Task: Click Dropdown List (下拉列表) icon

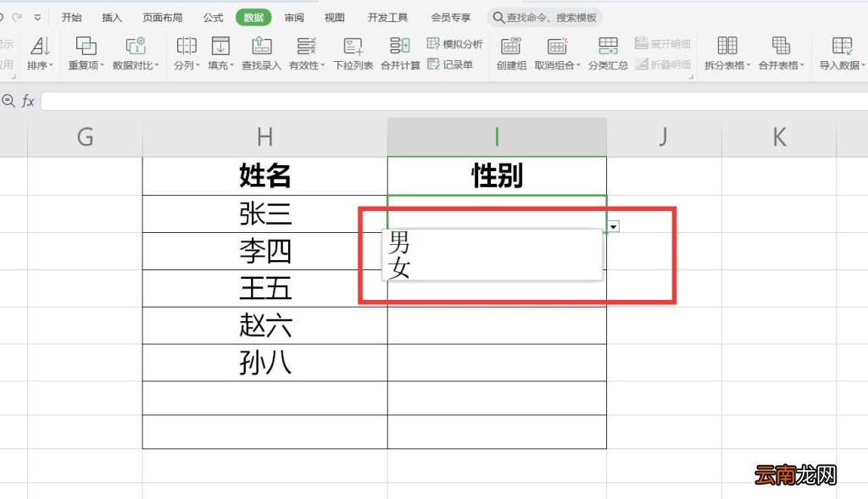Action: coord(353,46)
